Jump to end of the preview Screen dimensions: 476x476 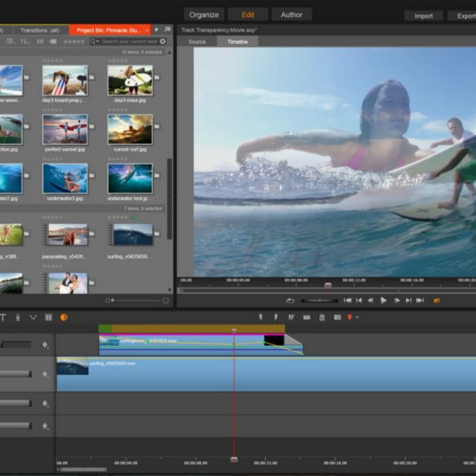420,300
